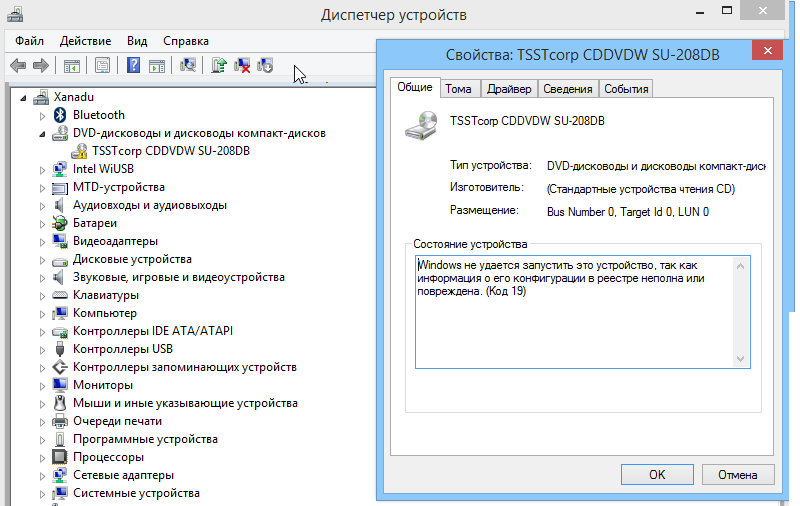Click the warning icon beside TSSTcorp drive
Viewport: 800px width, 506px height.
coord(79,151)
